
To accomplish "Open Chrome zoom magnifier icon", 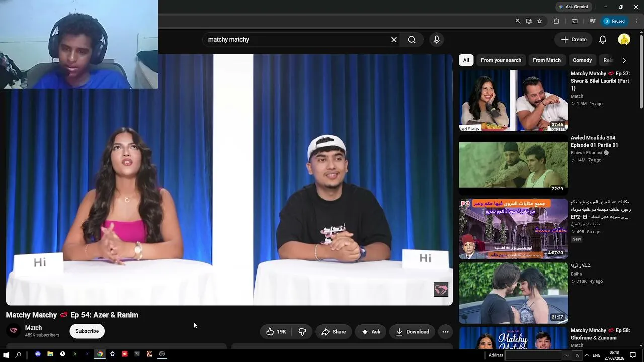I will (518, 21).
